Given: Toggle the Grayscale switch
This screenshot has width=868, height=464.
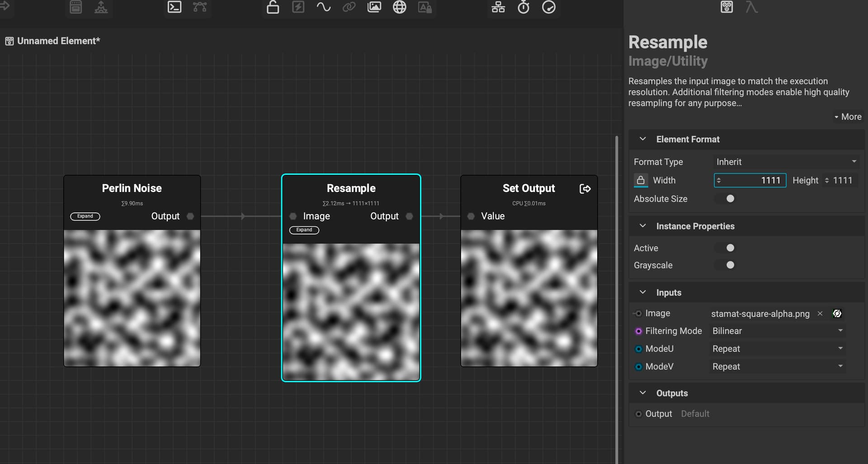Looking at the screenshot, I should (x=726, y=265).
